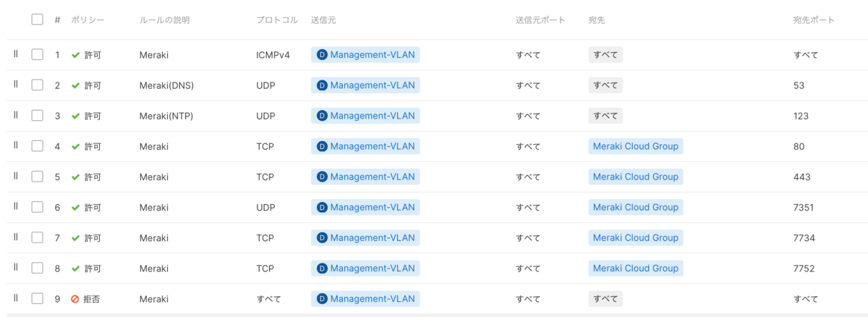Viewport: 868px width, 317px height.
Task: Select the checkbox for rule 2
Action: (x=38, y=85)
